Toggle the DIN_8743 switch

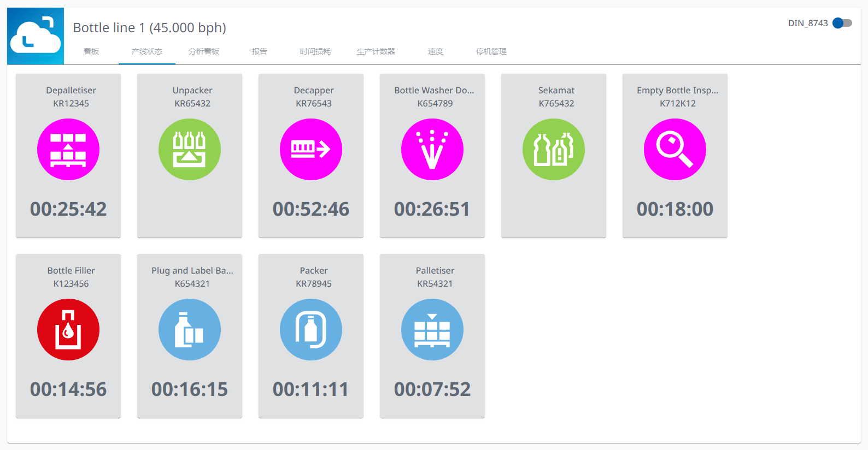click(842, 23)
